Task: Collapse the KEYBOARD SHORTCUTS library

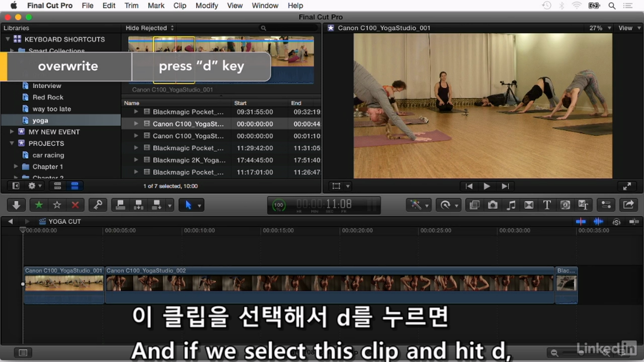Action: pos(8,39)
